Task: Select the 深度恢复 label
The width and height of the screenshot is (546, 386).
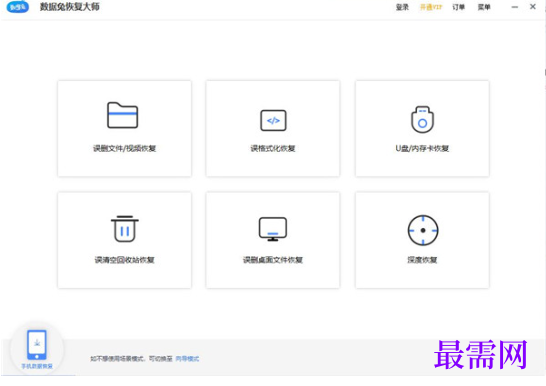Action: [x=422, y=260]
